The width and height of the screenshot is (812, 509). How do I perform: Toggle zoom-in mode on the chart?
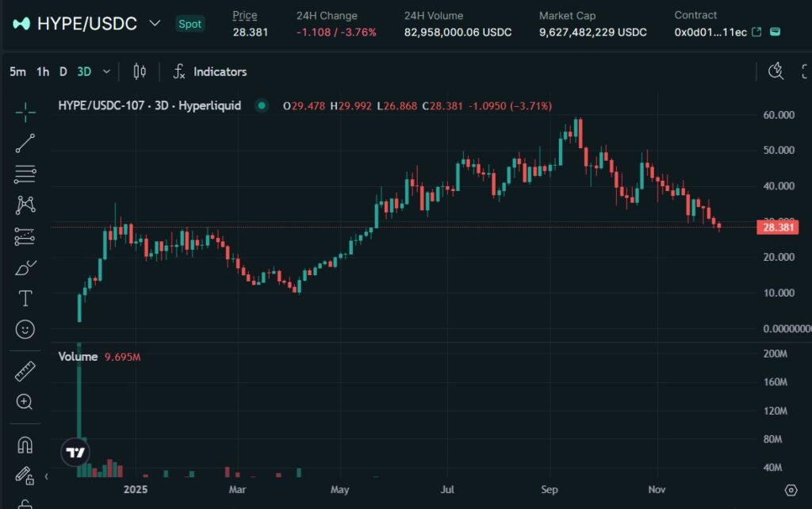tap(25, 402)
